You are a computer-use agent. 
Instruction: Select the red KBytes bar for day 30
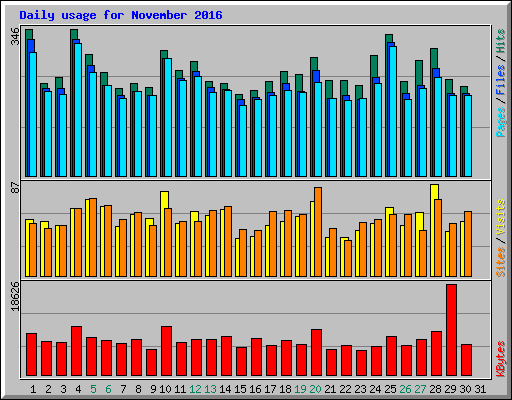tap(467, 360)
